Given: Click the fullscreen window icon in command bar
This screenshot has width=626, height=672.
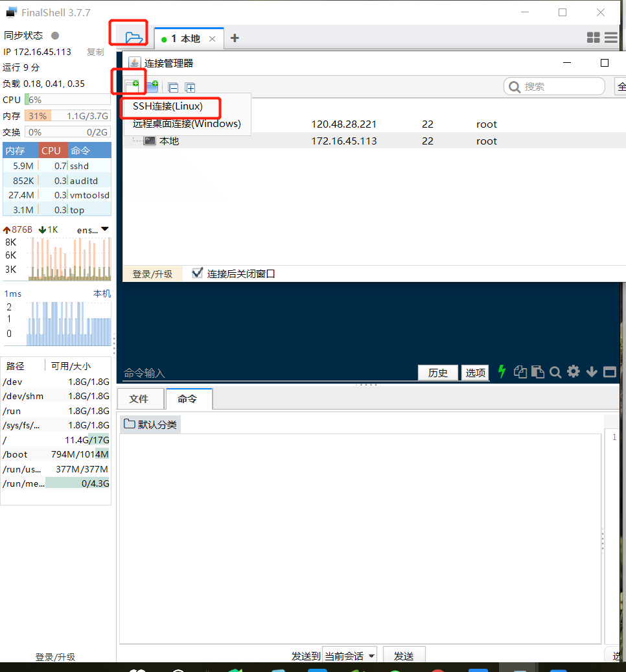Looking at the screenshot, I should [x=610, y=371].
